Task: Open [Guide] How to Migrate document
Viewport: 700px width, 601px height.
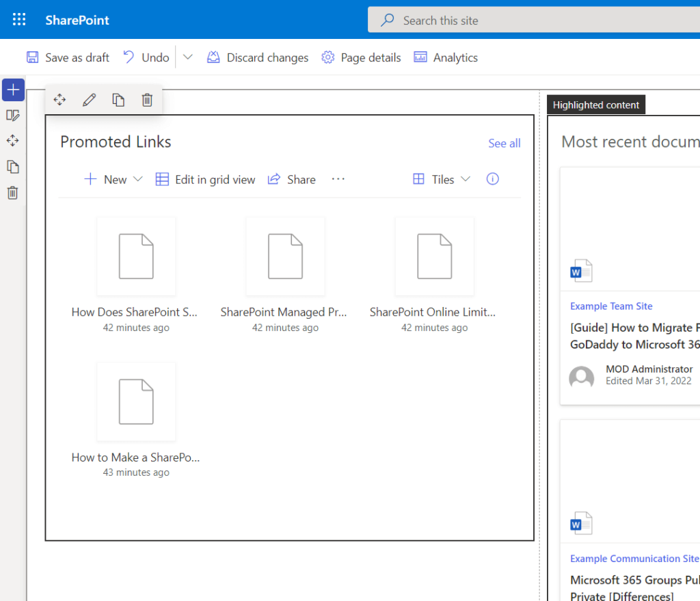Action: [x=635, y=336]
